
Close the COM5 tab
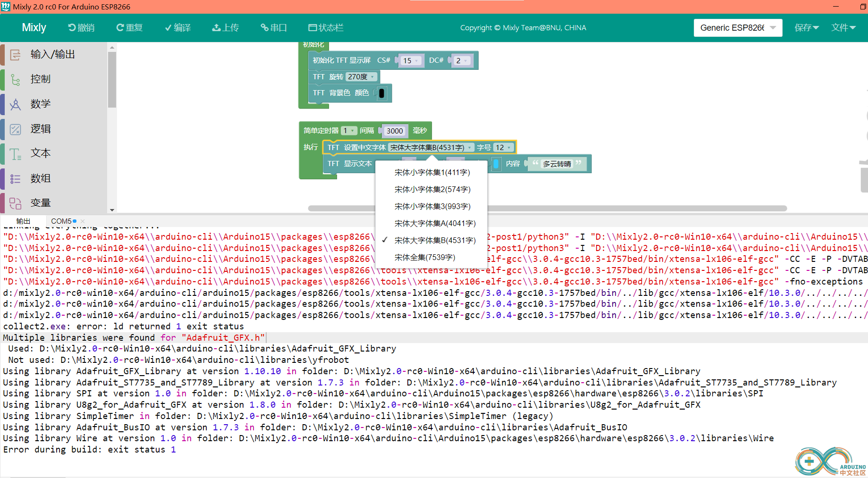pos(83,221)
